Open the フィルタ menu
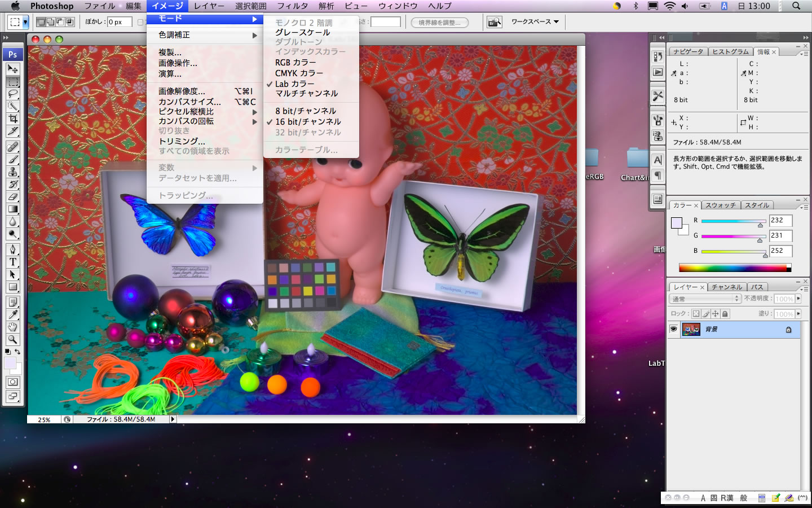812x508 pixels. click(x=292, y=6)
